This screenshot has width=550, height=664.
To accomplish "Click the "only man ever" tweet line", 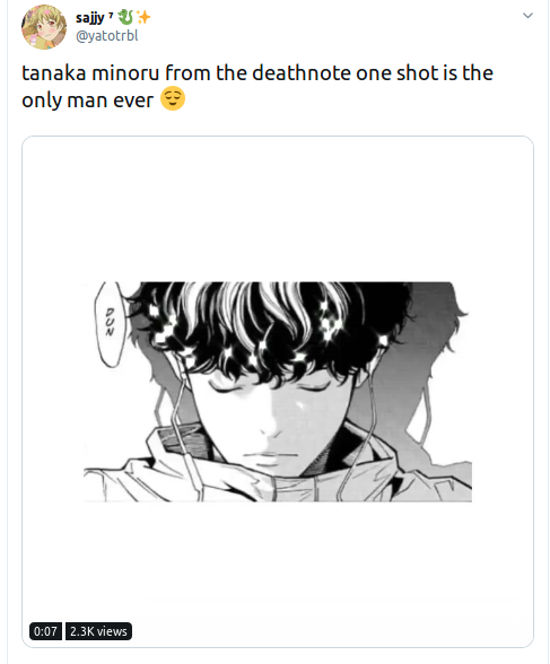I will point(87,100).
